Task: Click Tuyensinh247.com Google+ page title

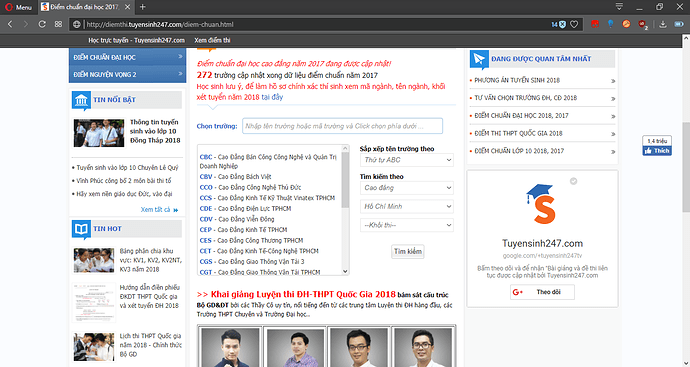Action: [x=542, y=243]
